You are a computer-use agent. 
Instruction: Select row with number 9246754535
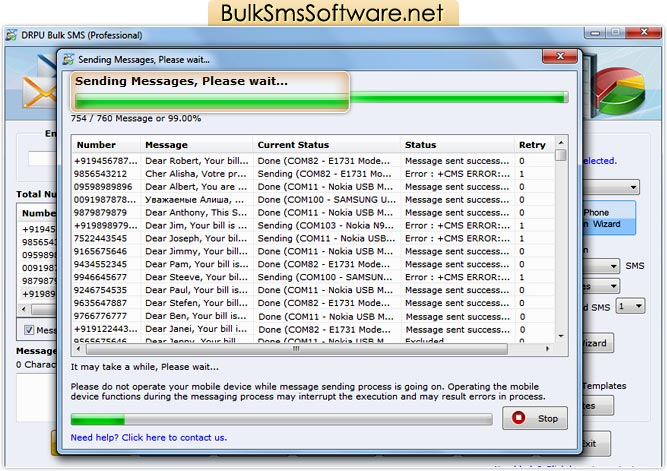313,290
